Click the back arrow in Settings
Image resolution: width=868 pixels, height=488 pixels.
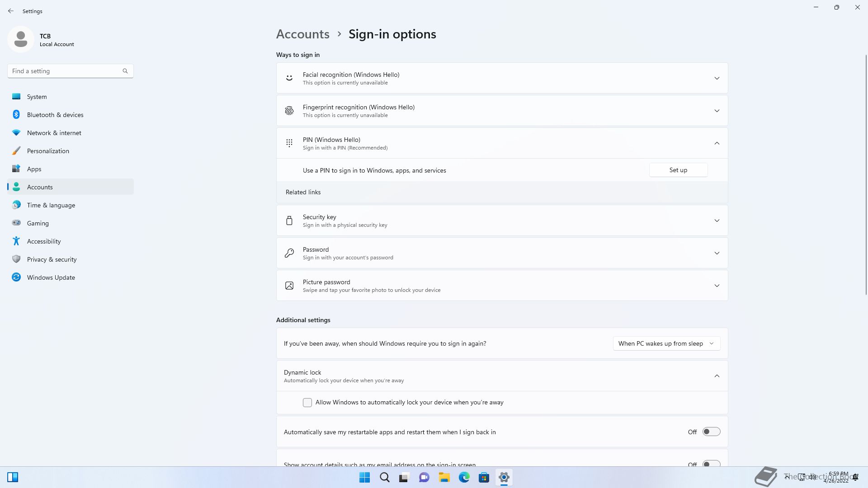tap(11, 11)
